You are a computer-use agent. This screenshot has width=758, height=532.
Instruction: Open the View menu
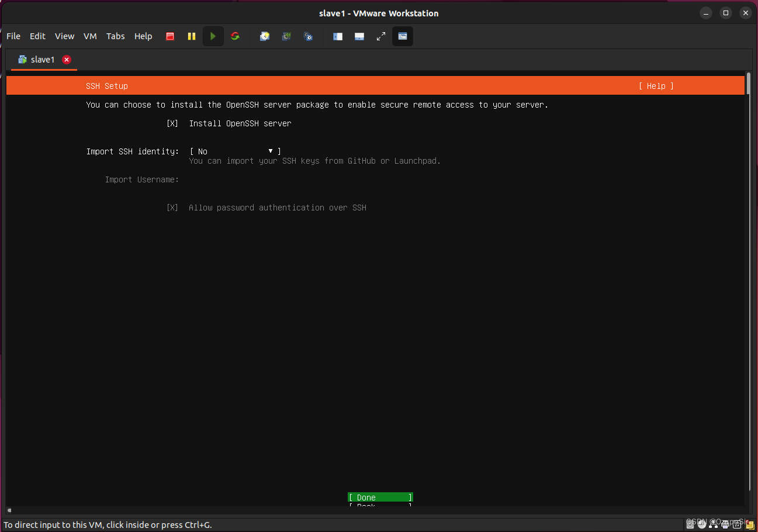pos(65,36)
